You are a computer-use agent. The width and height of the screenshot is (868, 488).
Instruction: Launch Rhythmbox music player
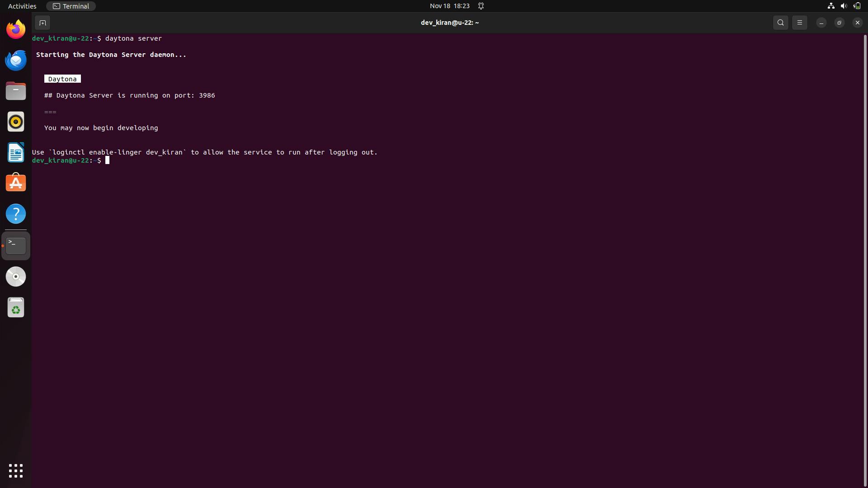coord(16,122)
